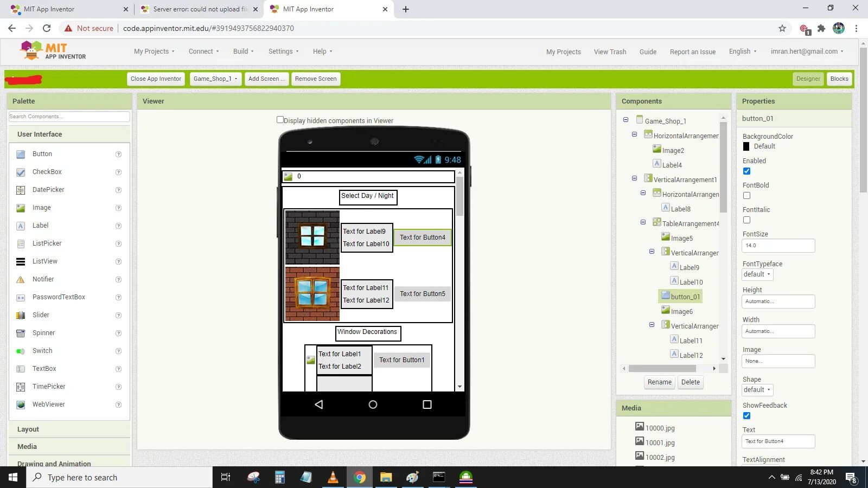Viewport: 868px width, 488px height.
Task: Collapse the VerticalArrangement1 tree node
Action: pos(634,178)
